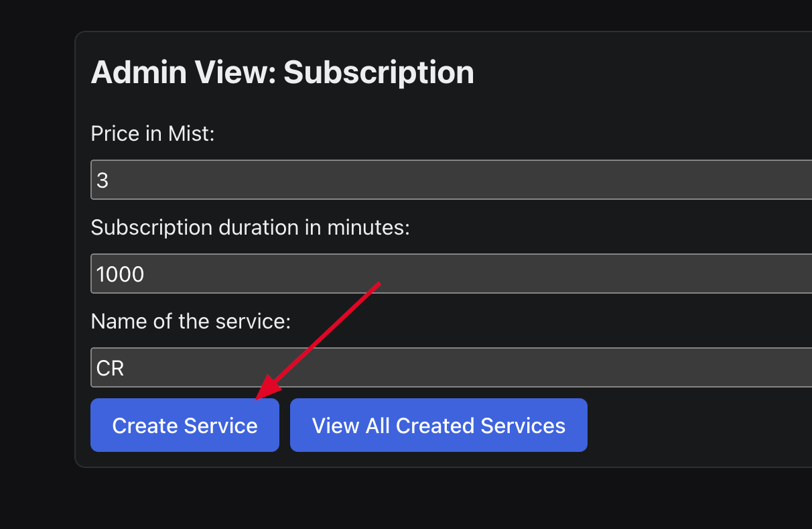Click the "Name of the service:" label
812x529 pixels.
[x=190, y=322]
